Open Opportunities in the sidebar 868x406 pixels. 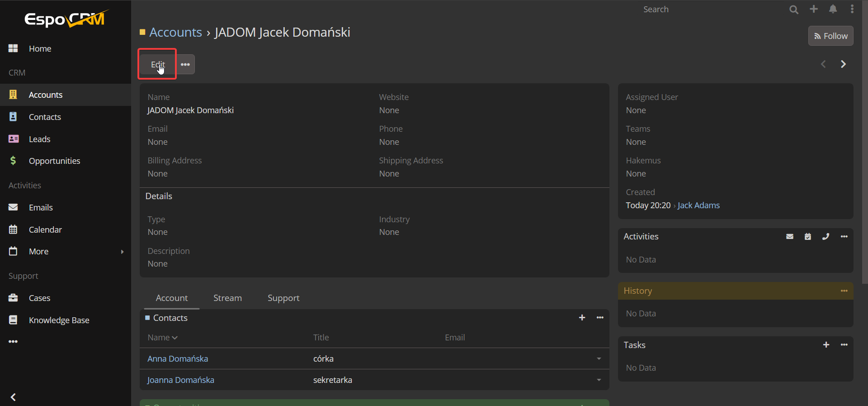point(54,161)
